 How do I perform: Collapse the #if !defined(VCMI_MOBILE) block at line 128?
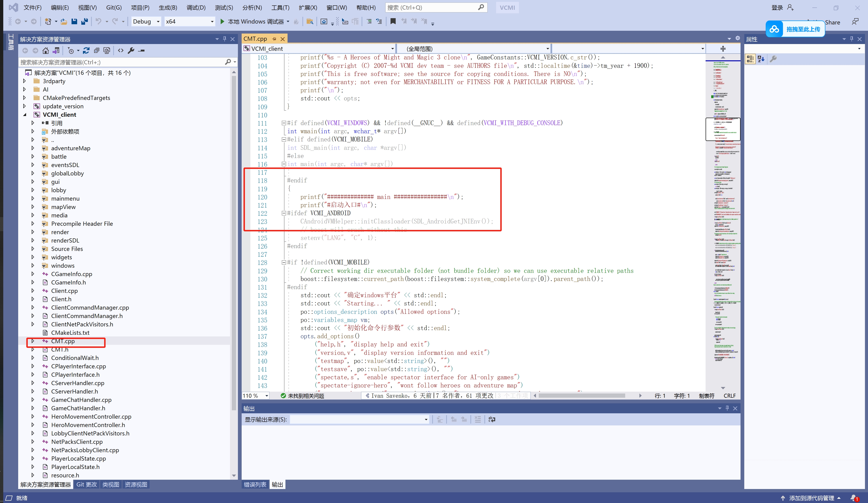point(284,262)
